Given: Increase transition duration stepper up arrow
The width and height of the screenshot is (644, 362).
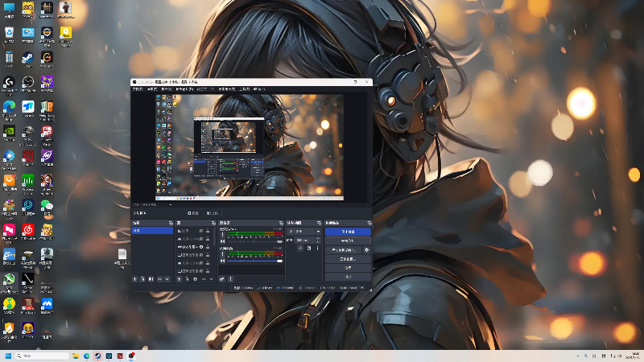Looking at the screenshot, I should tap(318, 238).
